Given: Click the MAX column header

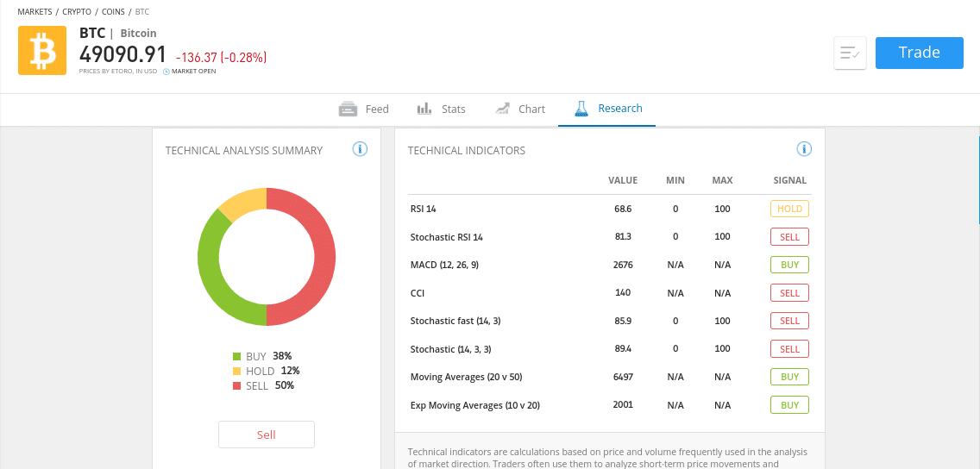Looking at the screenshot, I should pos(723,180).
